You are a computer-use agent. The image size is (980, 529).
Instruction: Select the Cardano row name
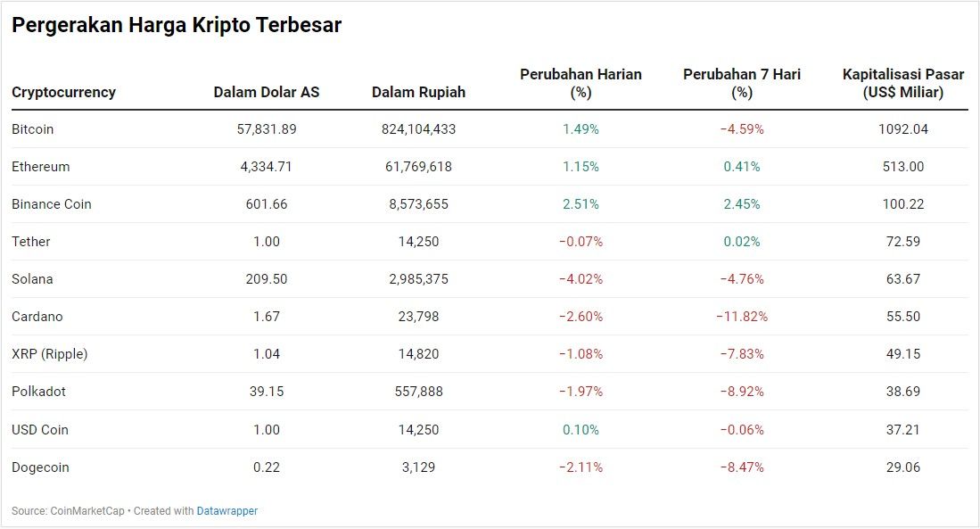pyautogui.click(x=37, y=317)
